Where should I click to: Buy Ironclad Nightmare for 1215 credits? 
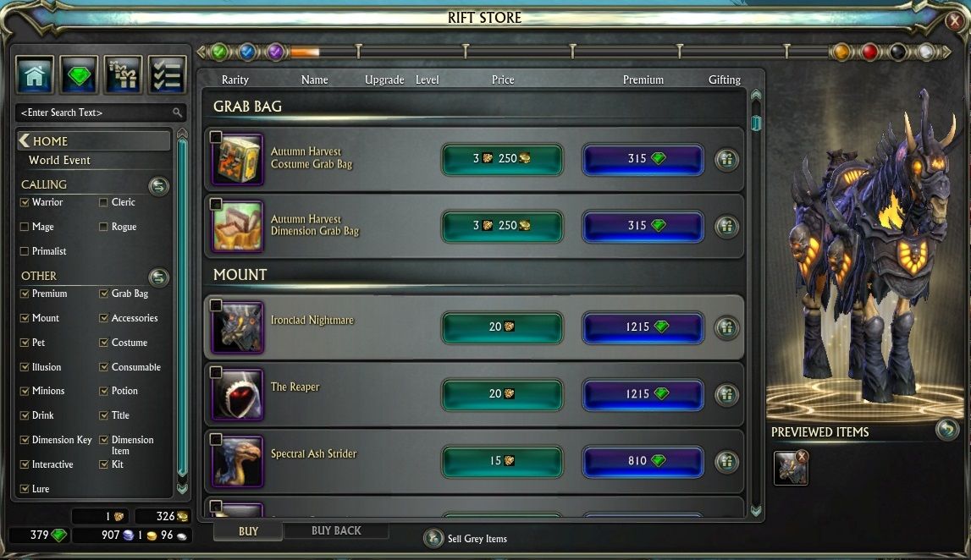coord(643,327)
